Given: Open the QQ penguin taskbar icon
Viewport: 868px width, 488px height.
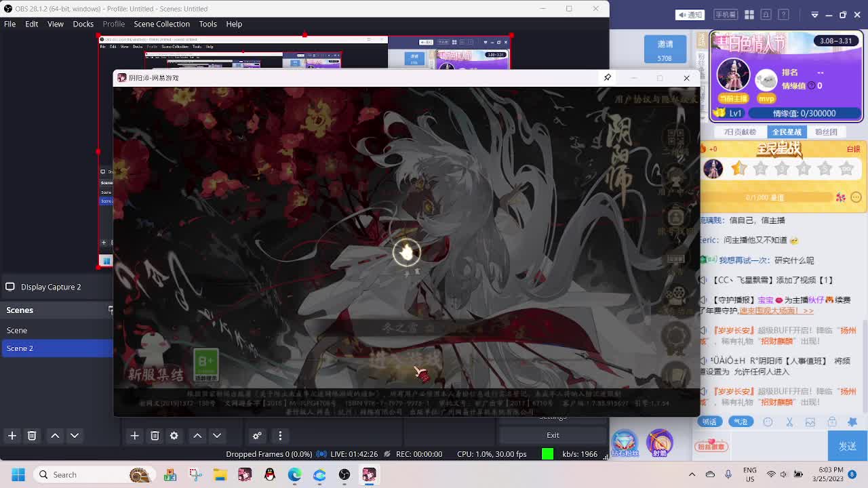Looking at the screenshot, I should pyautogui.click(x=270, y=474).
